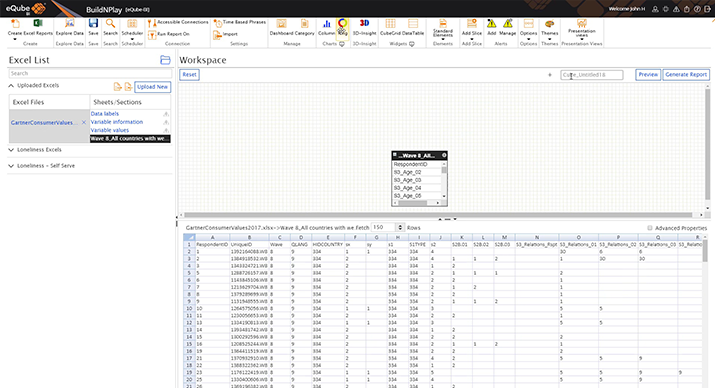Collapse the Uploaded Excels section
Viewport: 715px width, 388px height.
[11, 86]
